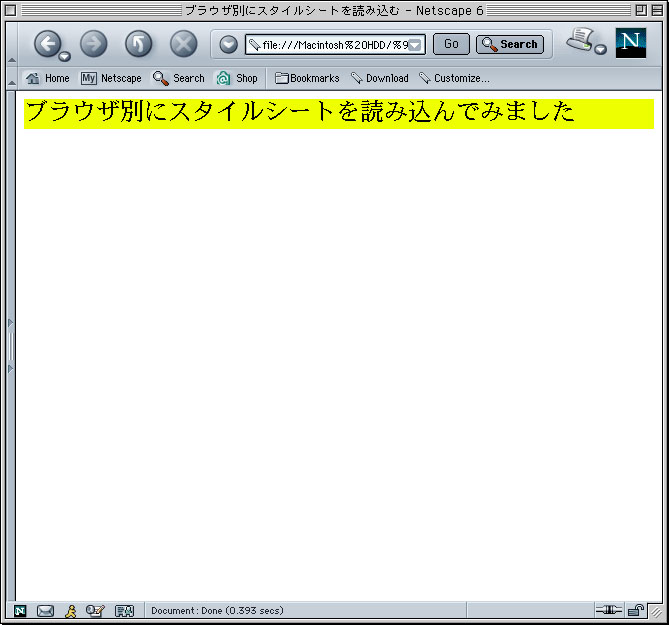
Task: Click the Document: Done status text
Action: [217, 610]
